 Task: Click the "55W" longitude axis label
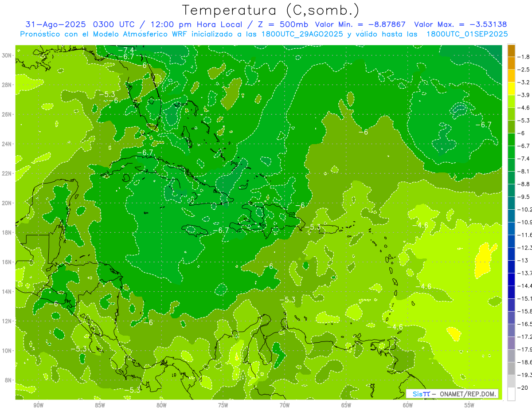point(469,405)
